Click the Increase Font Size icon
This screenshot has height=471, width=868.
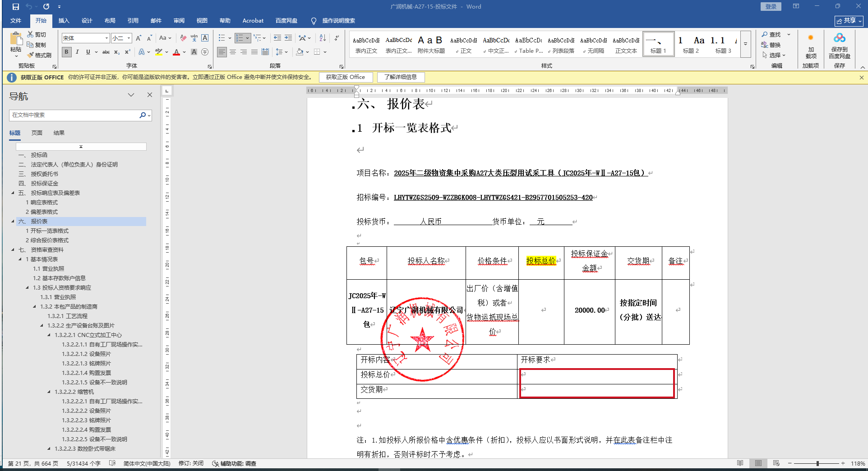[139, 38]
